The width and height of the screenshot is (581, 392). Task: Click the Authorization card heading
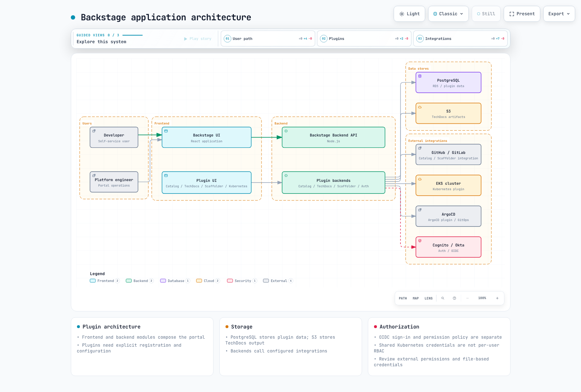(399, 327)
